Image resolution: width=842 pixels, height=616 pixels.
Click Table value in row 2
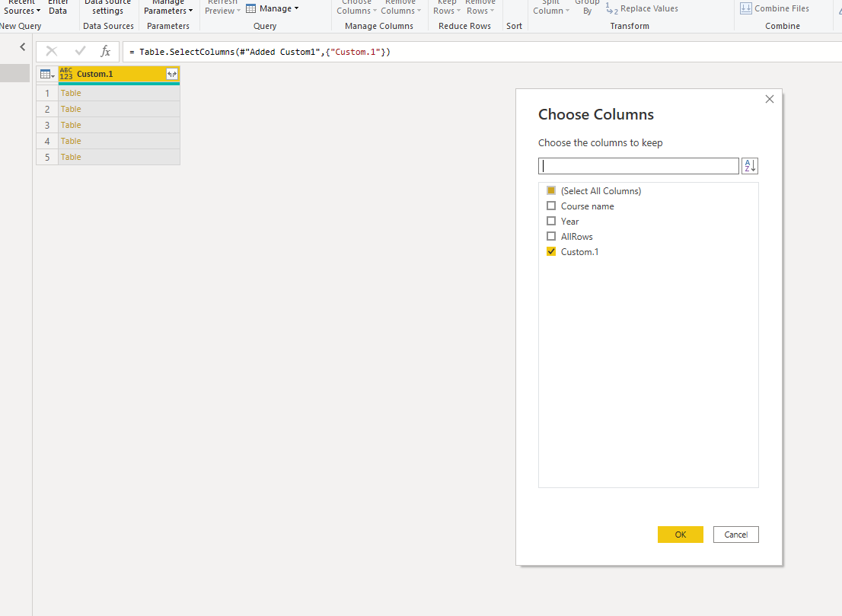pos(71,109)
